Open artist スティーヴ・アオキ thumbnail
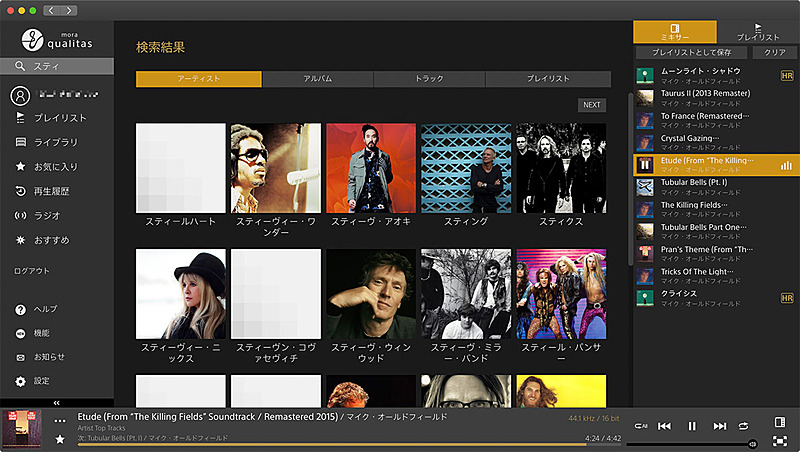This screenshot has height=452, width=800. [371, 168]
